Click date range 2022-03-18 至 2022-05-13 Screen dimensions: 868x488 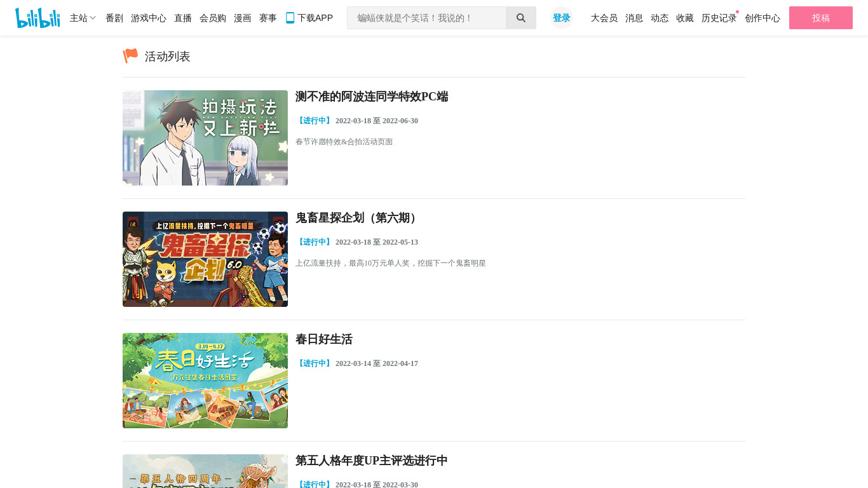click(377, 242)
